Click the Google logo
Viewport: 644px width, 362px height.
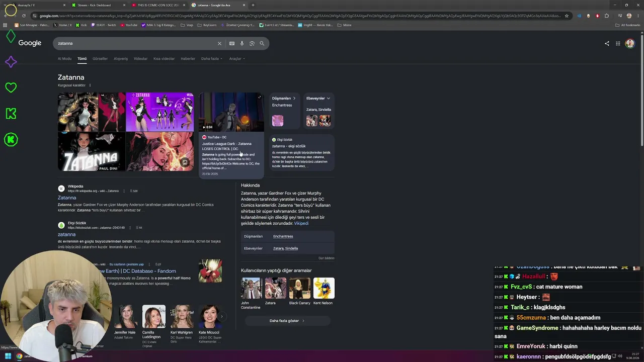30,43
